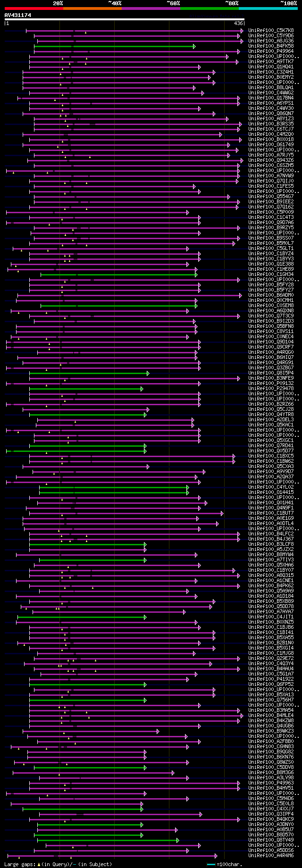Viewport: 302px width, 868px height.
Task: Click label UniRef100_Q1HQ41
Action: 271,67
